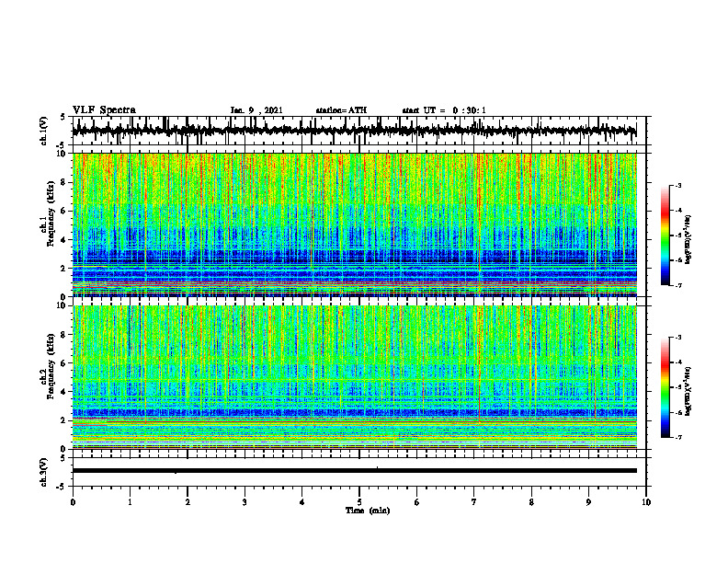Click time-axis tick label "1" under ch.3 panel
Image resolution: width=728 pixels, height=563 pixels.
click(130, 502)
